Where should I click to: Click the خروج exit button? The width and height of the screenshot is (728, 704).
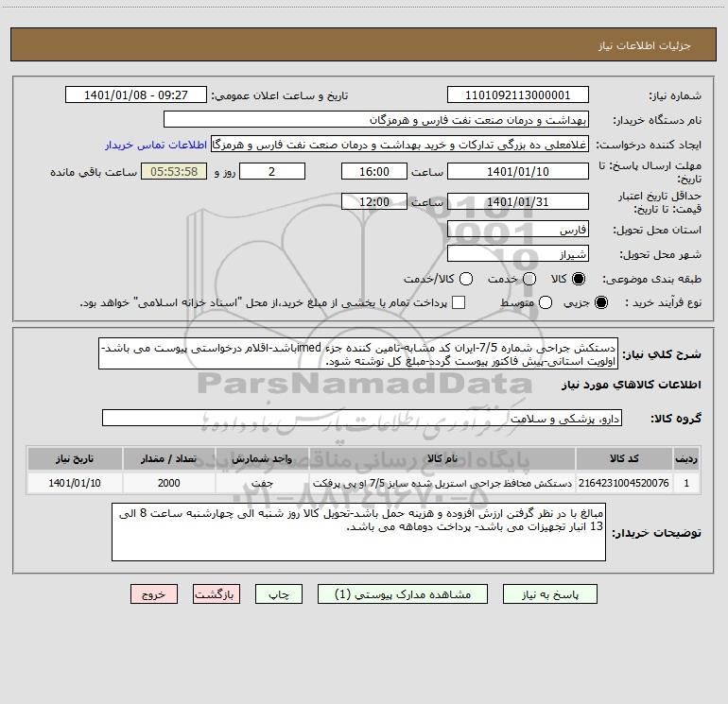point(154,594)
